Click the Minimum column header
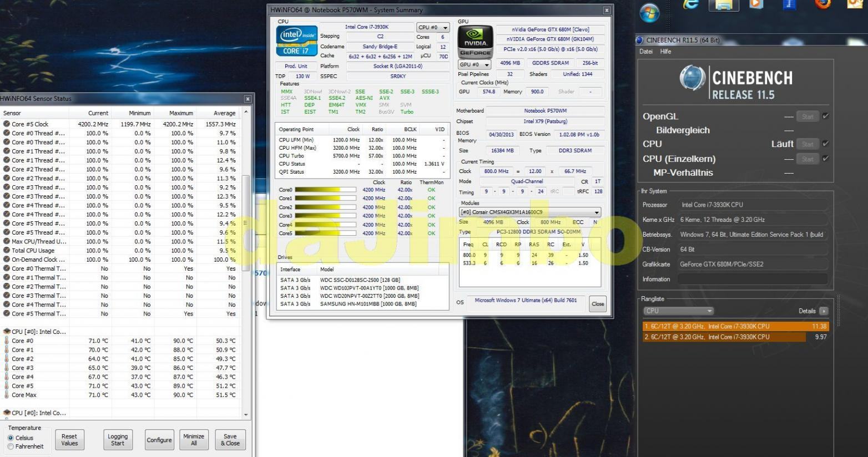The height and width of the screenshot is (457, 868). (x=132, y=113)
